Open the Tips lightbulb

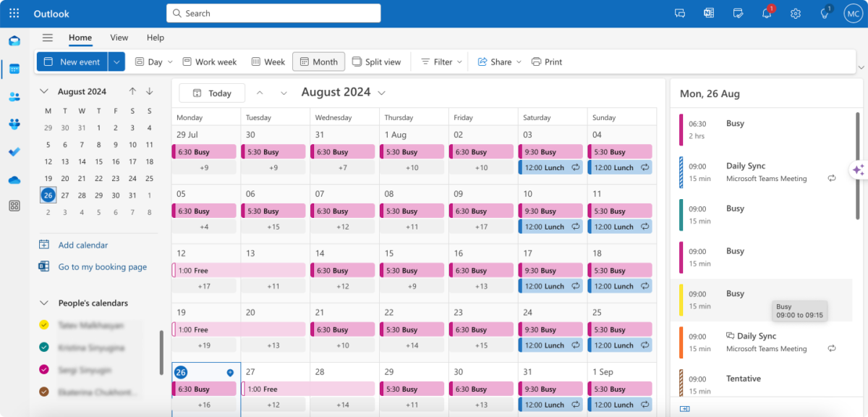(x=825, y=13)
